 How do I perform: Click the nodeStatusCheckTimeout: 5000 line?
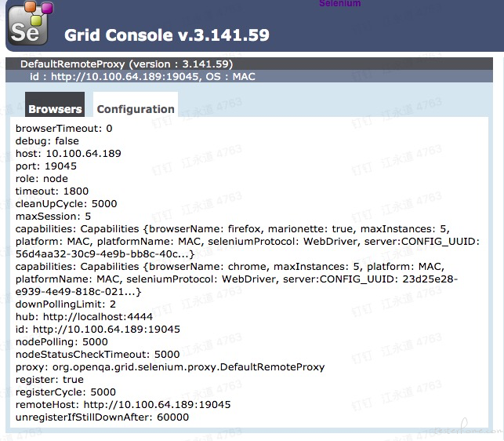97,355
